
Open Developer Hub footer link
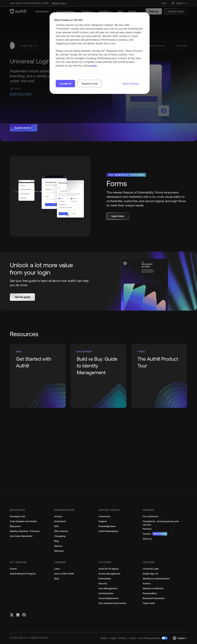(18, 517)
